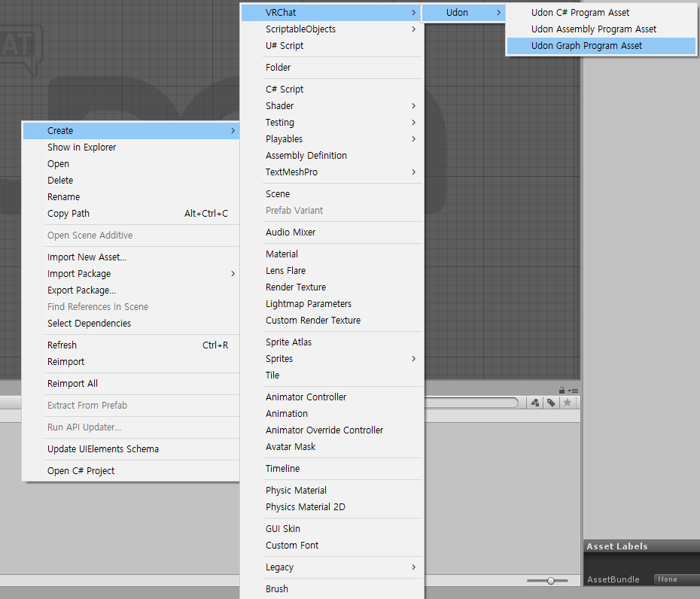Screen dimensions: 700x599
Task: Expand the Legacy submenu
Action: click(330, 567)
